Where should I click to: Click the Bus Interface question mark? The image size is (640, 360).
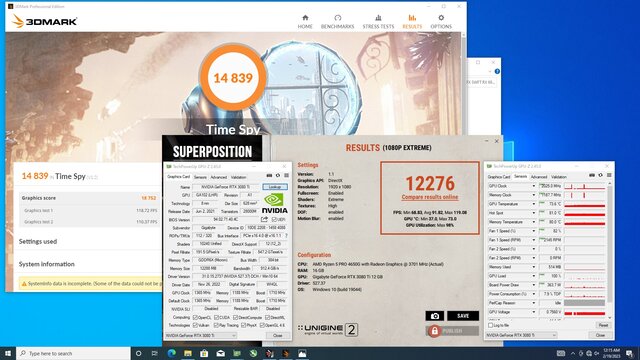286,236
